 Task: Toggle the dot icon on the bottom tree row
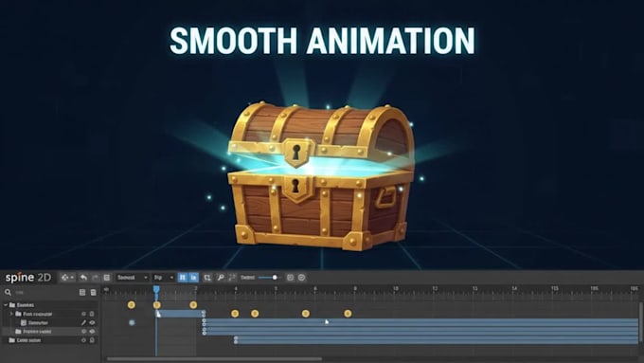[x=83, y=340]
